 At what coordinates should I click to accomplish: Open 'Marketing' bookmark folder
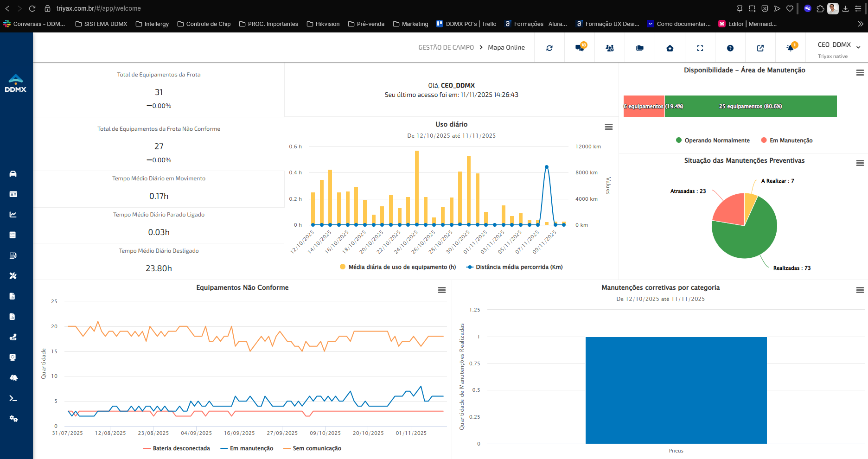[x=410, y=24]
